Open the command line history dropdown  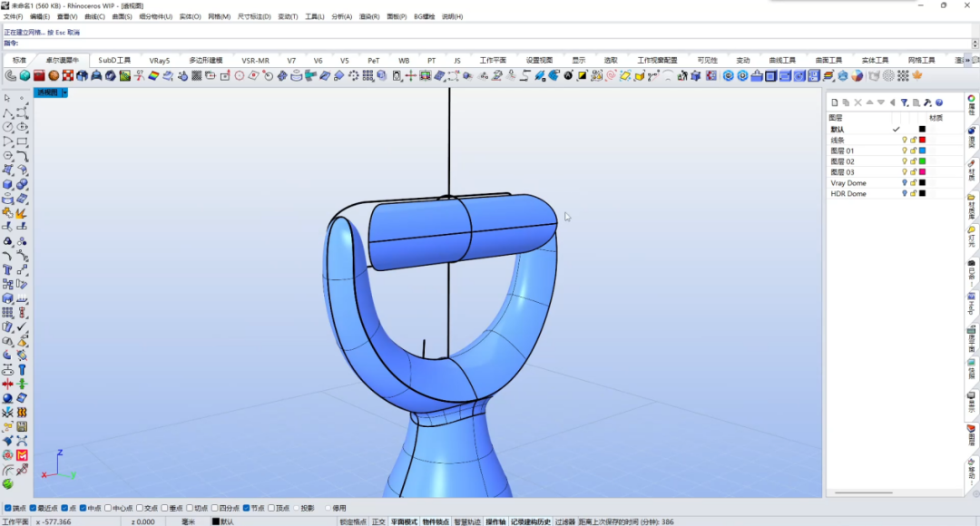pos(975,44)
